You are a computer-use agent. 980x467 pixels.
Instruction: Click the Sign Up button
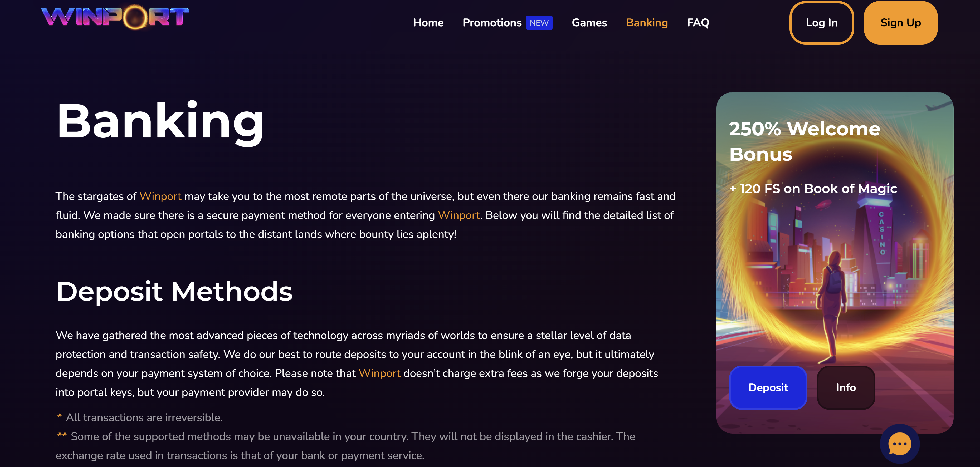pyautogui.click(x=900, y=23)
